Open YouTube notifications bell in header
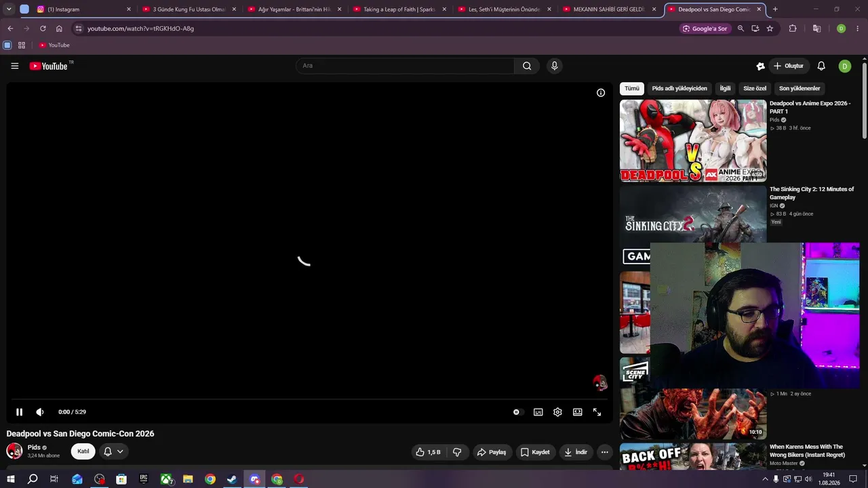Viewport: 868px width, 488px height. point(821,66)
